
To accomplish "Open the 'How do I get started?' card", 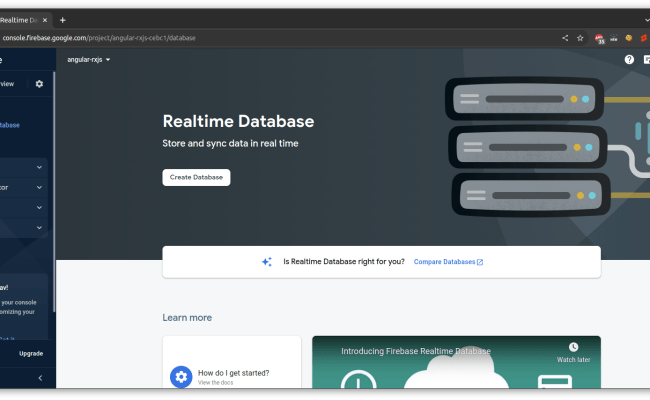I will [232, 362].
